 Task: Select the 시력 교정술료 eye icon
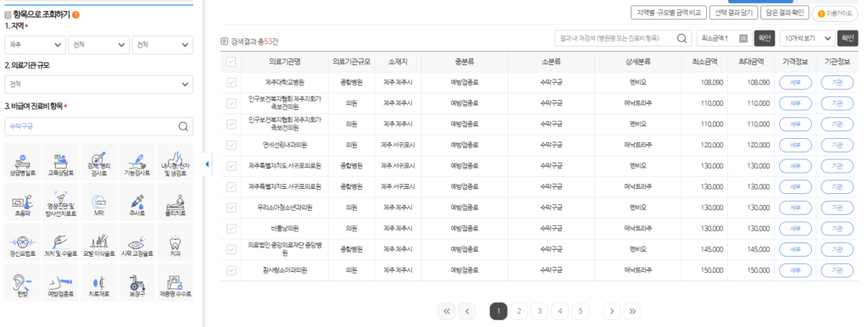(x=137, y=242)
